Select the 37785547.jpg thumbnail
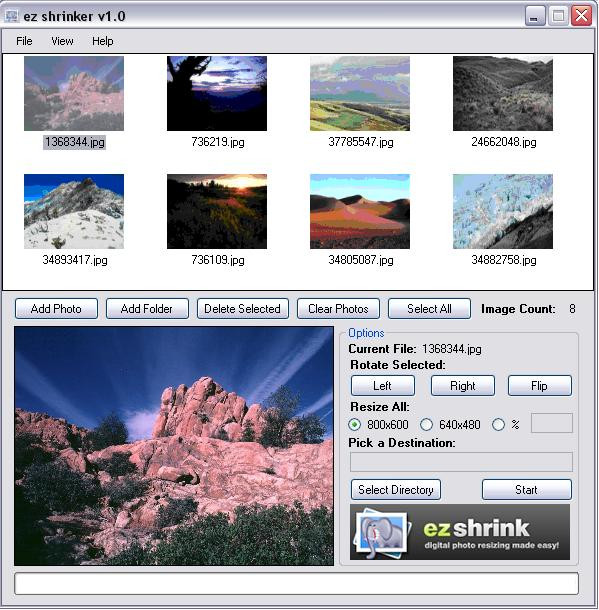 click(x=360, y=93)
